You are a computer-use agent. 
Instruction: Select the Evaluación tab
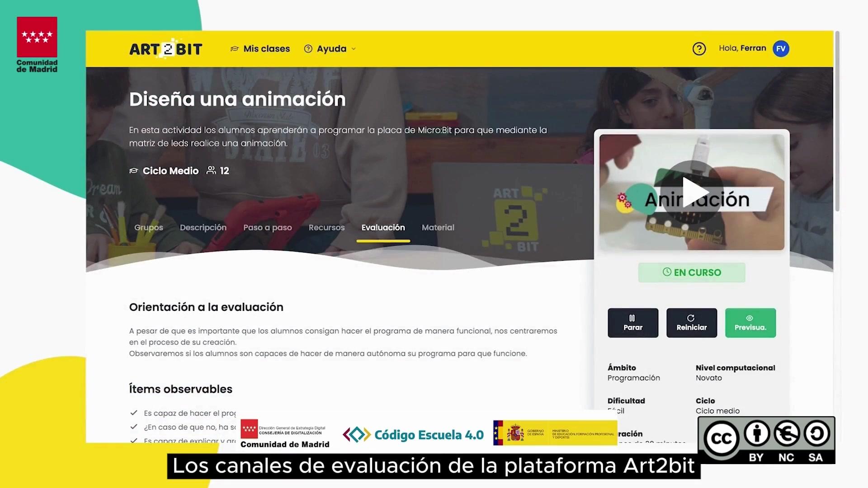(383, 228)
